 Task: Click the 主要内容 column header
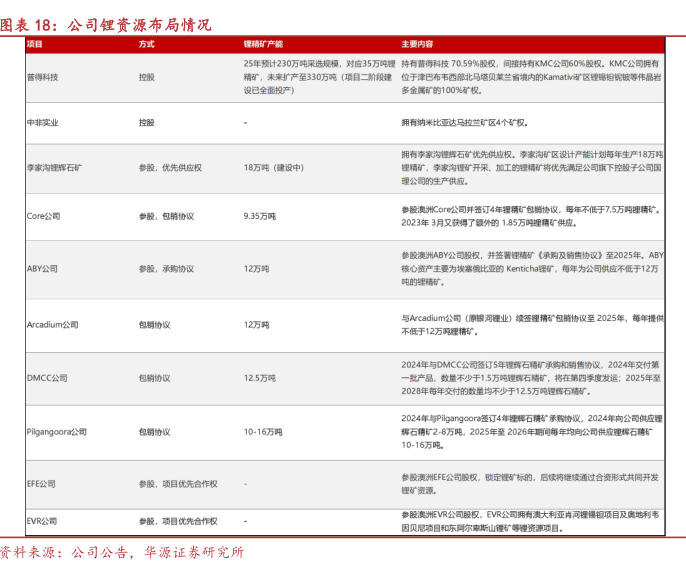[417, 45]
